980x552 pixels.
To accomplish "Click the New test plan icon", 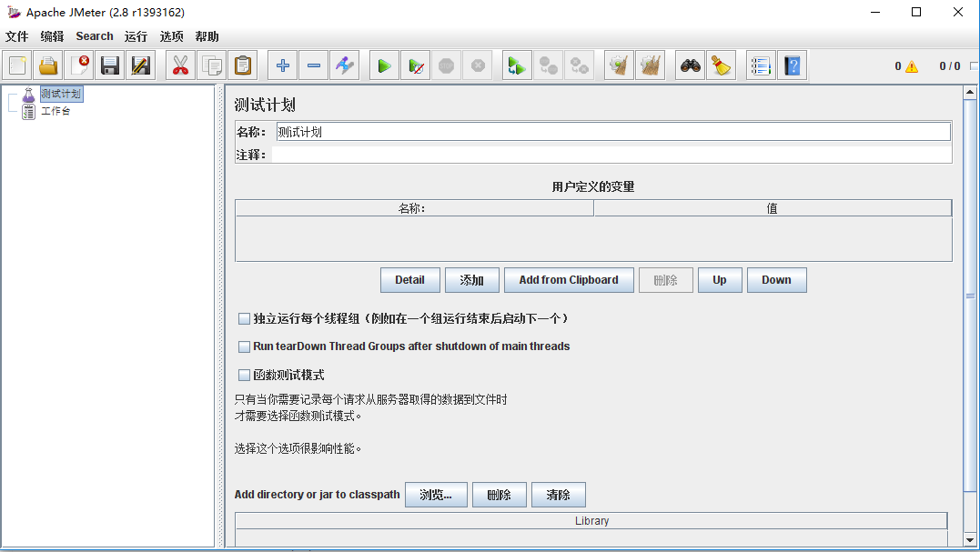I will tap(17, 65).
